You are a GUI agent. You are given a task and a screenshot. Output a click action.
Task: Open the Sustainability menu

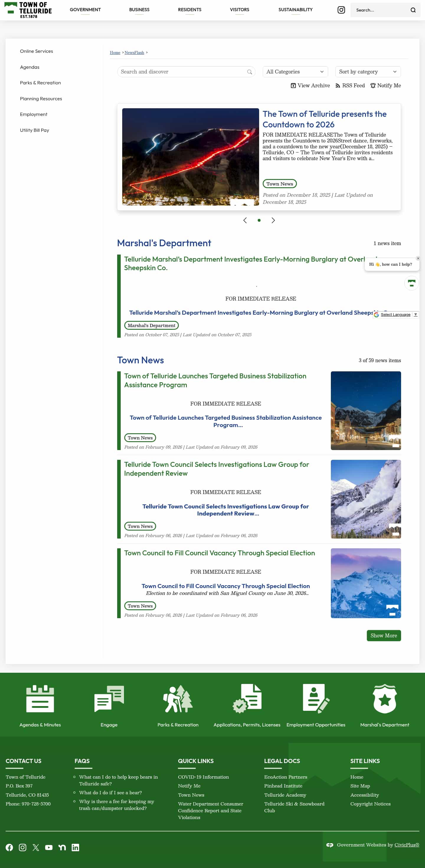tap(295, 10)
